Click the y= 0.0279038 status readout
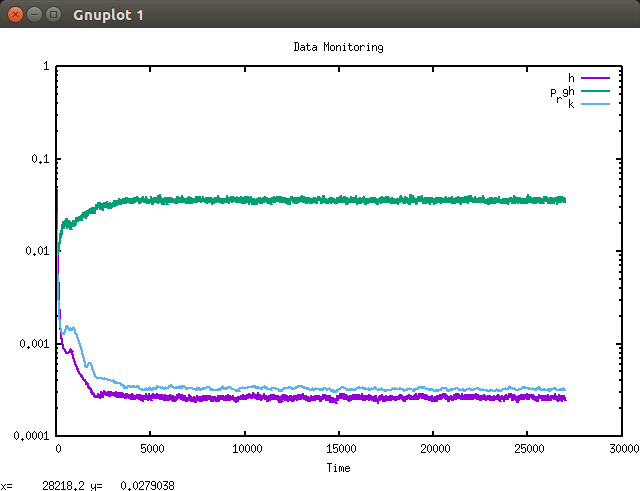The image size is (640, 491). point(132,486)
